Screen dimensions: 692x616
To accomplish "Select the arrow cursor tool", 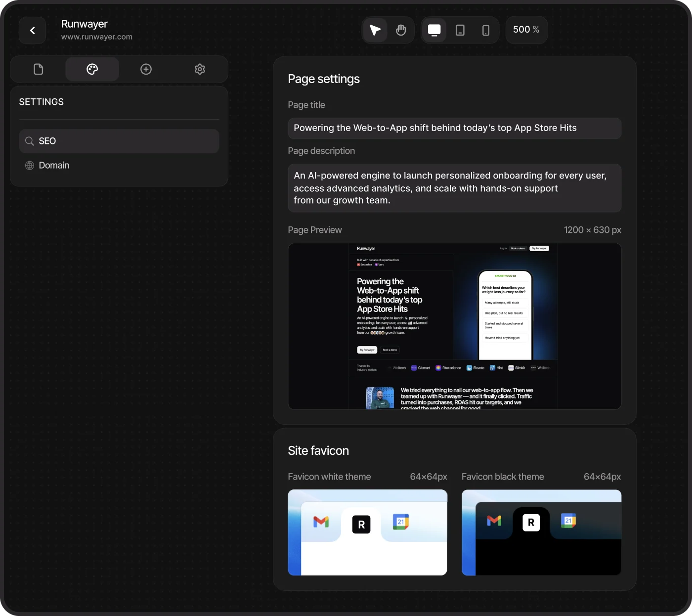I will point(375,30).
